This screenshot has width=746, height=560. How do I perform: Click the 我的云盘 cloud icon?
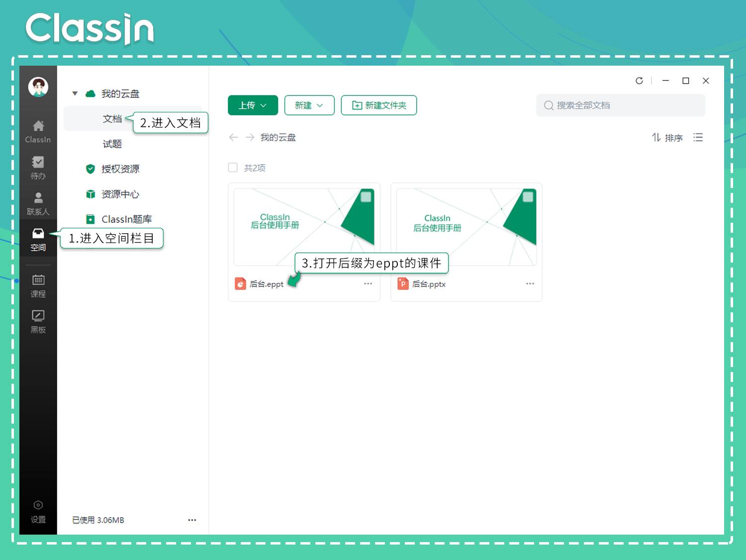(91, 93)
